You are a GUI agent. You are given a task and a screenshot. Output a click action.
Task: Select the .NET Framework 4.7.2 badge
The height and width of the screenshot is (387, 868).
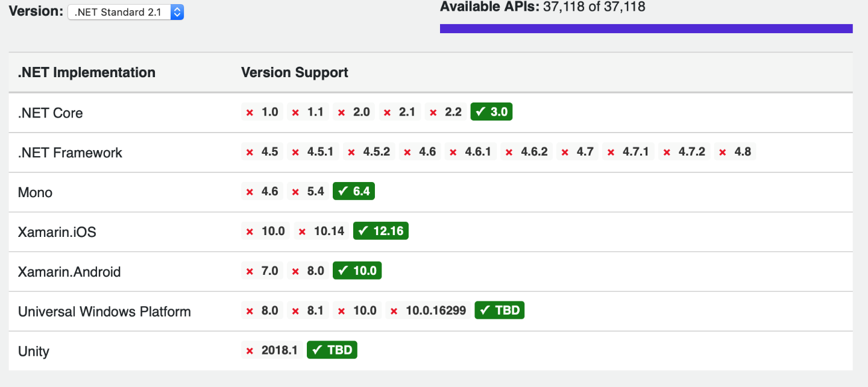pyautogui.click(x=684, y=152)
